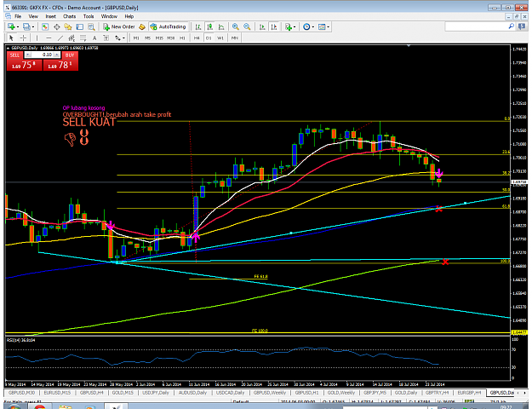Switch to the USDJPY,Daily chart tab
The image size is (532, 409).
156,392
